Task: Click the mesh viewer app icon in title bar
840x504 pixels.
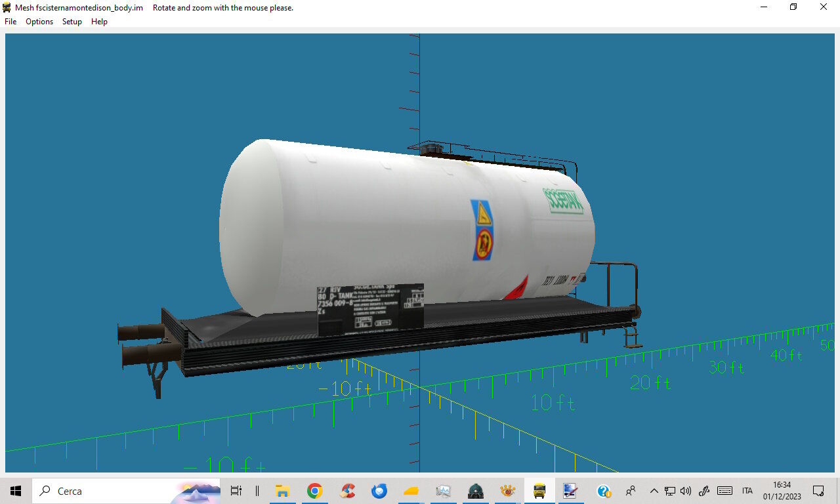Action: pos(7,8)
